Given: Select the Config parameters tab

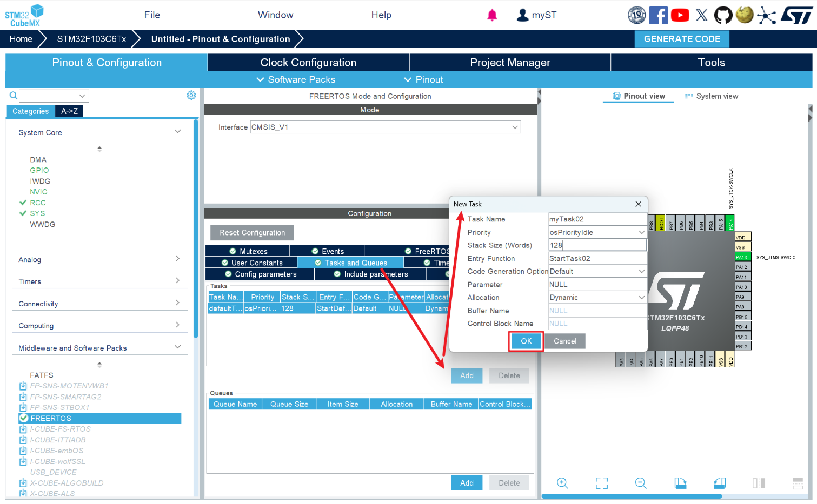Looking at the screenshot, I should [260, 274].
